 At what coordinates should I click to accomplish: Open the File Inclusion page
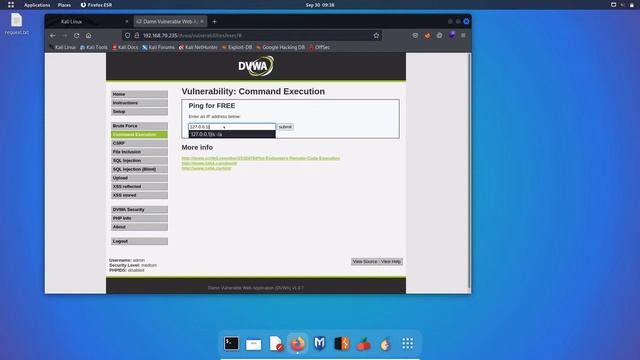click(x=139, y=152)
